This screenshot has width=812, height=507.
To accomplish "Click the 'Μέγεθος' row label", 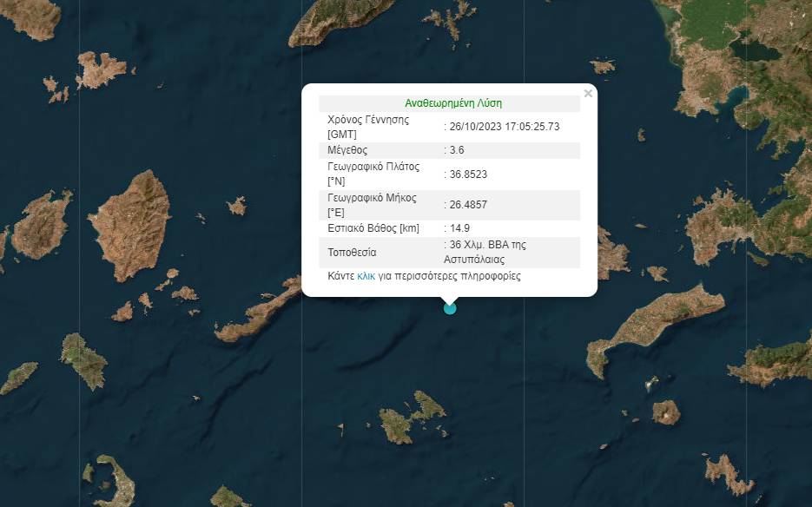I will tap(347, 150).
